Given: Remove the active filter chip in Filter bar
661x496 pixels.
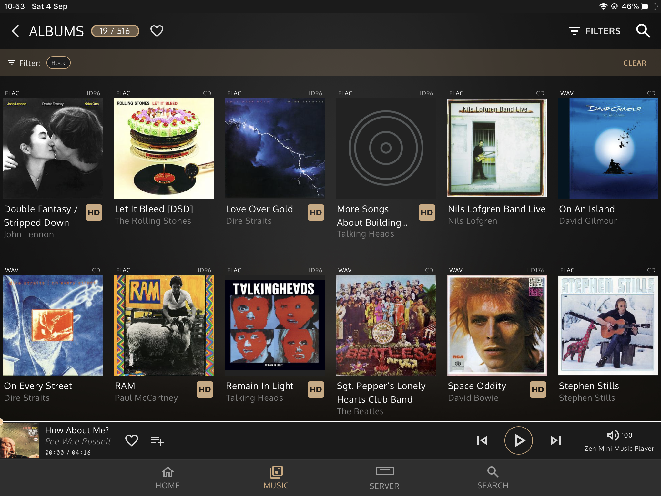Looking at the screenshot, I should click(58, 63).
